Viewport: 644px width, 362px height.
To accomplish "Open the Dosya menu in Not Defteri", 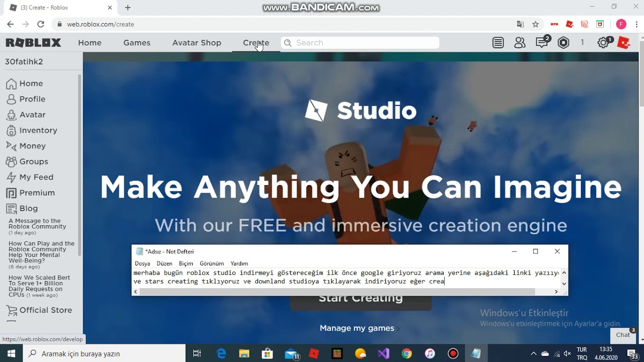I will [x=142, y=263].
